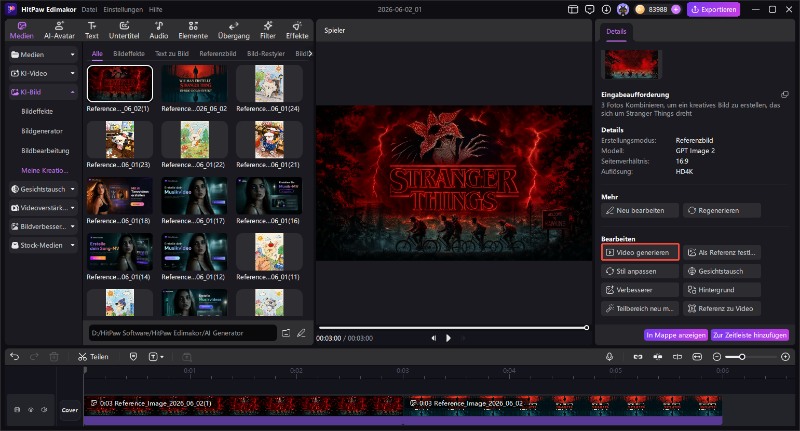Expand the Stock-Medien sidebar section
Screen dimensions: 800x431
tap(43, 245)
